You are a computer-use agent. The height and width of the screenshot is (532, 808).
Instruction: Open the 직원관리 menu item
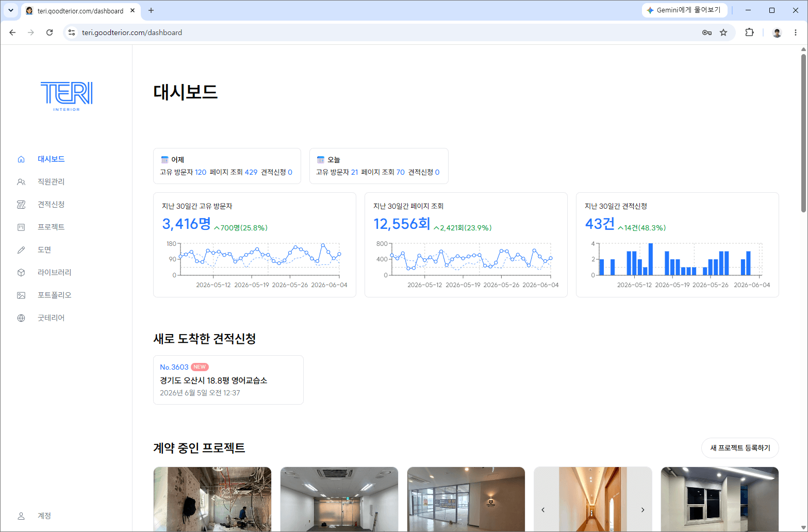[51, 182]
